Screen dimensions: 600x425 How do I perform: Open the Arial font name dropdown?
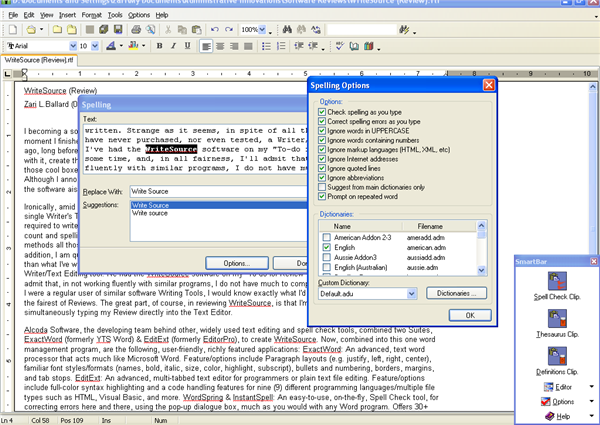tap(73, 46)
